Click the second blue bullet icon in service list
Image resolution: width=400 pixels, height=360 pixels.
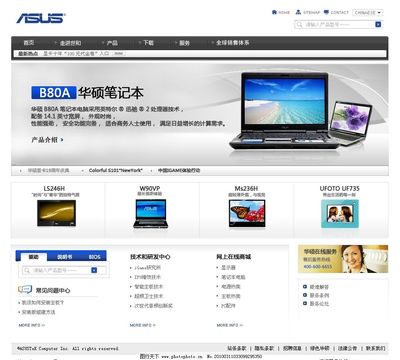click(x=305, y=295)
